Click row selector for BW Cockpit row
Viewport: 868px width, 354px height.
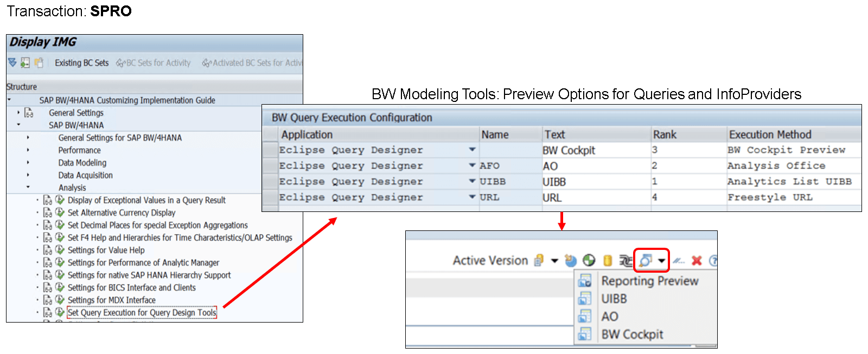(270, 150)
